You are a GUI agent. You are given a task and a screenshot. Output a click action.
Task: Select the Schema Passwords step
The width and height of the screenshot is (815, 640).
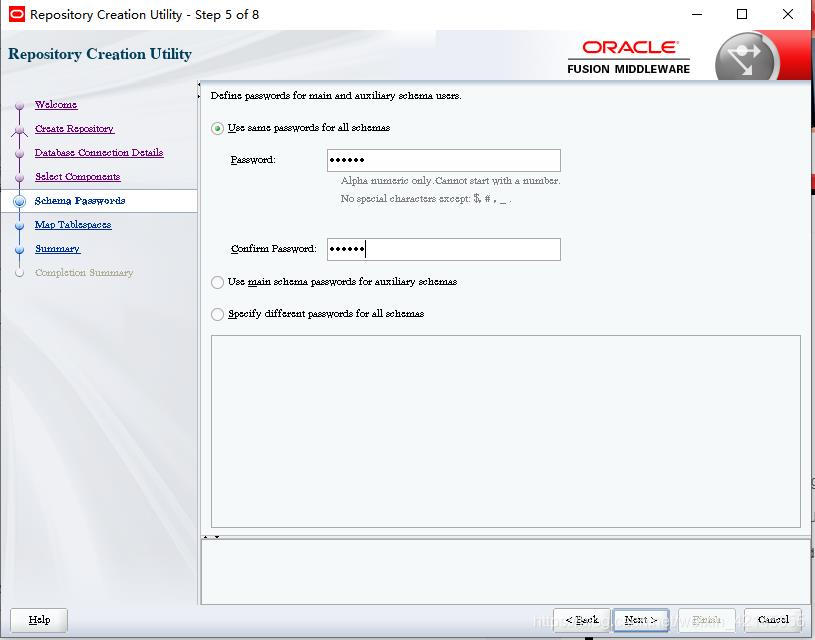pos(80,201)
